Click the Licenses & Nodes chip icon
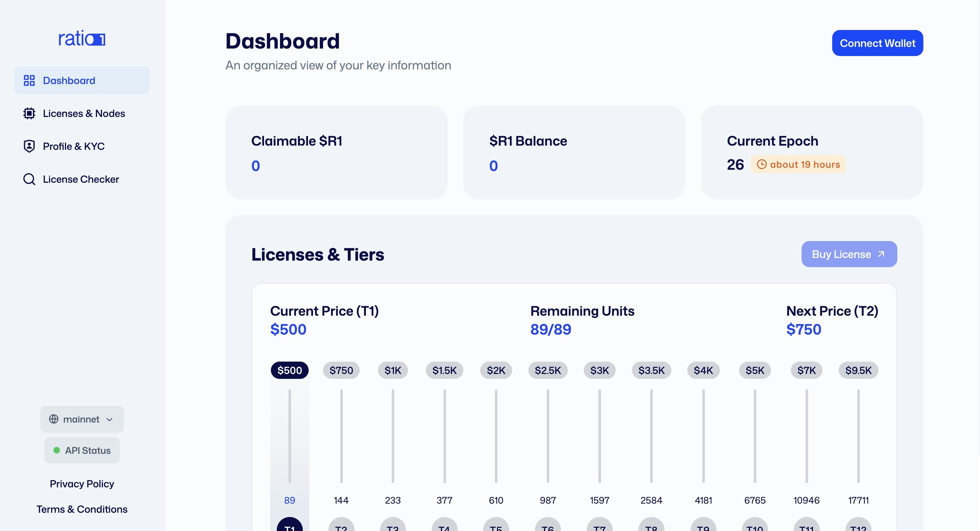Viewport: 980px width, 531px height. pyautogui.click(x=29, y=113)
